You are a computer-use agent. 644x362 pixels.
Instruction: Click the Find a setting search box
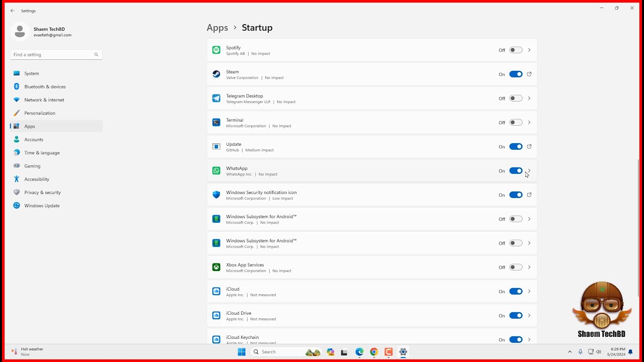pos(56,55)
